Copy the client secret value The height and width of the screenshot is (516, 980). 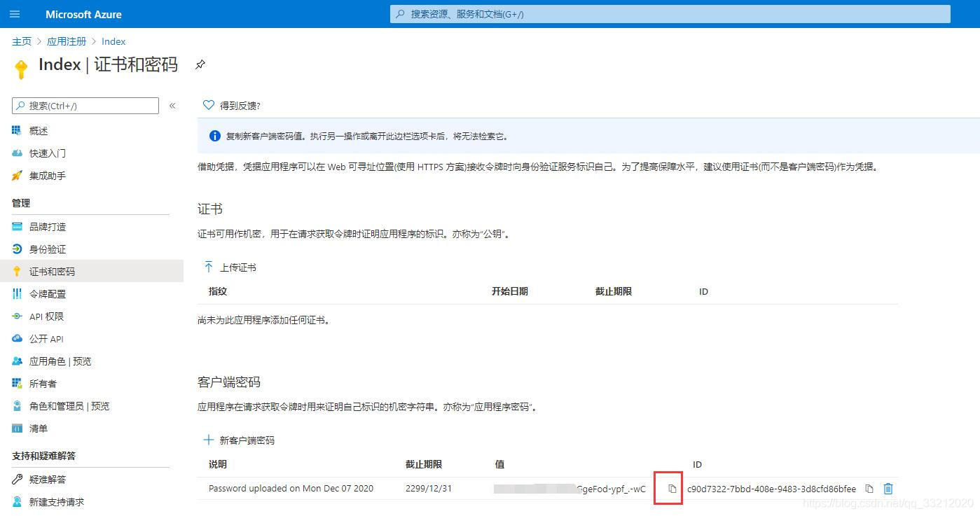672,489
